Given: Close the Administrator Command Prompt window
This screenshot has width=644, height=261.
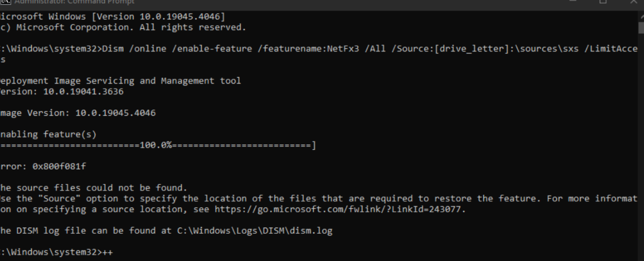Looking at the screenshot, I should coord(633,2).
